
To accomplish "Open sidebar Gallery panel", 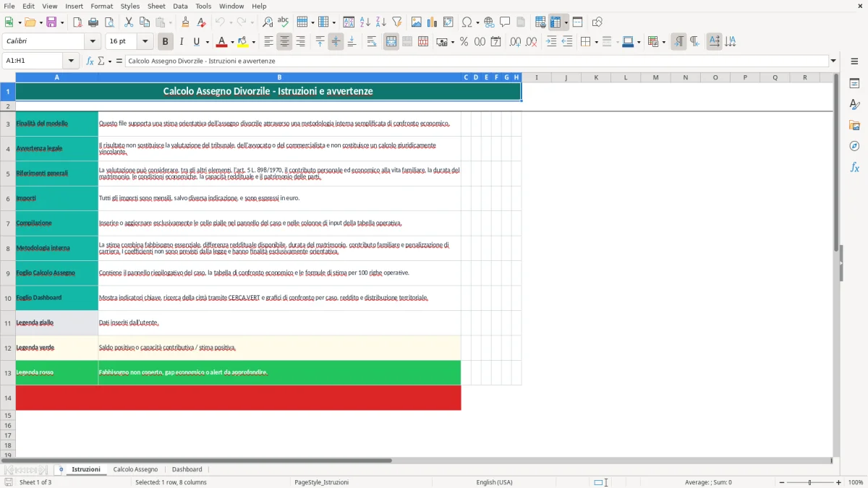I will (854, 125).
